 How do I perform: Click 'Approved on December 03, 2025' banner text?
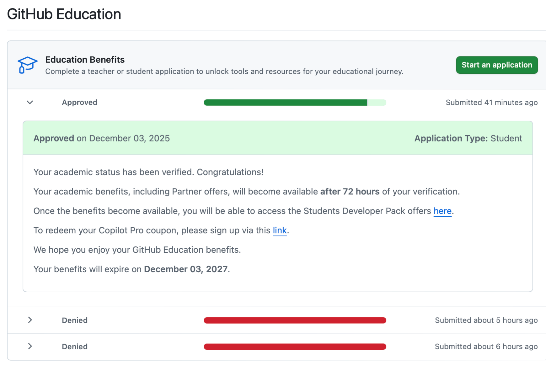click(x=101, y=138)
